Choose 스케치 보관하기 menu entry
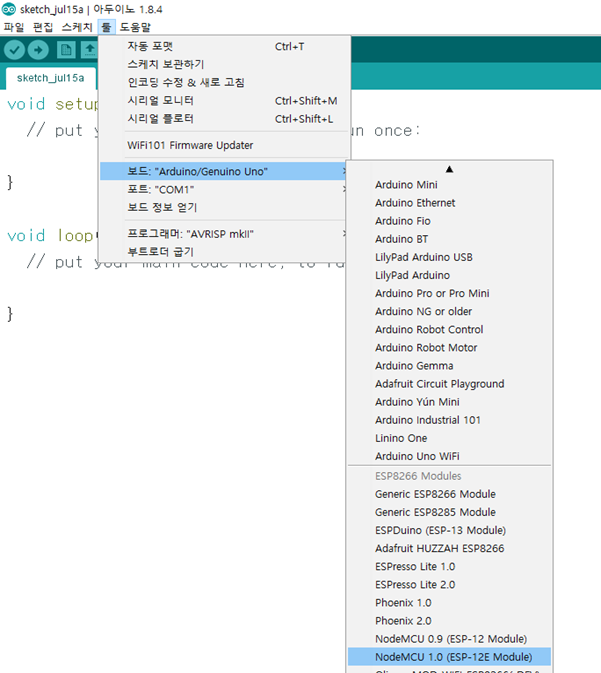 (225, 64)
